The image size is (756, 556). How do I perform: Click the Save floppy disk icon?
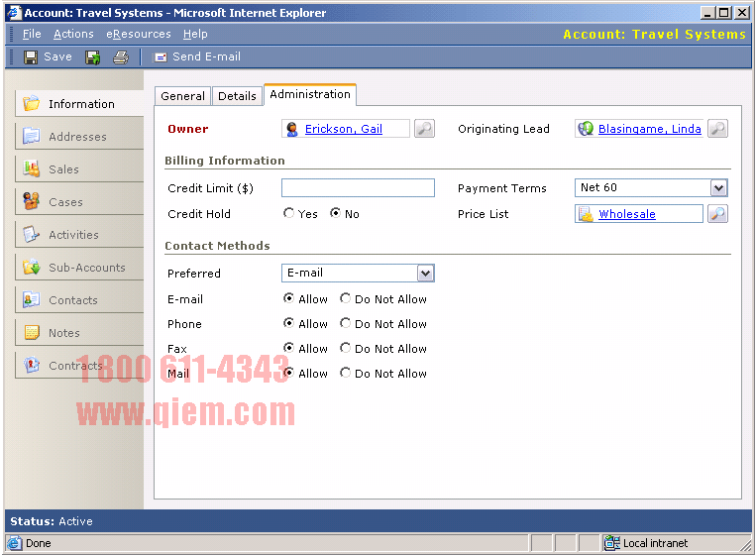(x=31, y=57)
